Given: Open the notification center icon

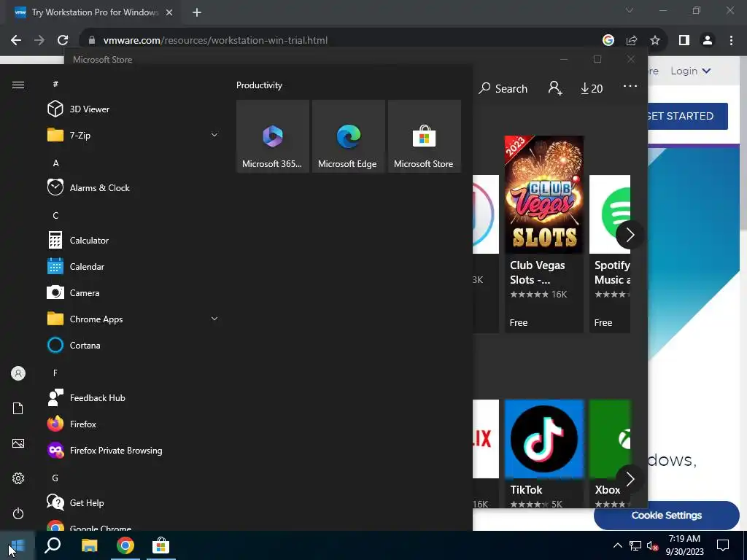Looking at the screenshot, I should (x=723, y=545).
